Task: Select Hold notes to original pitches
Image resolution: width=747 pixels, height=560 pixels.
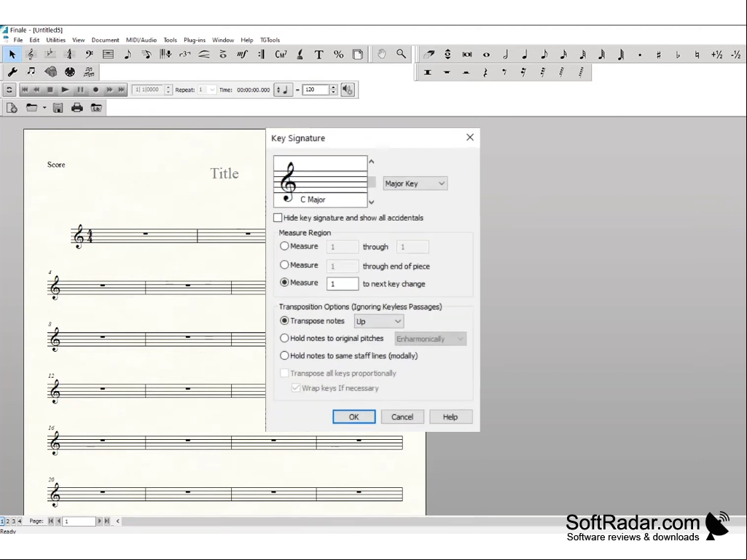Action: click(284, 338)
